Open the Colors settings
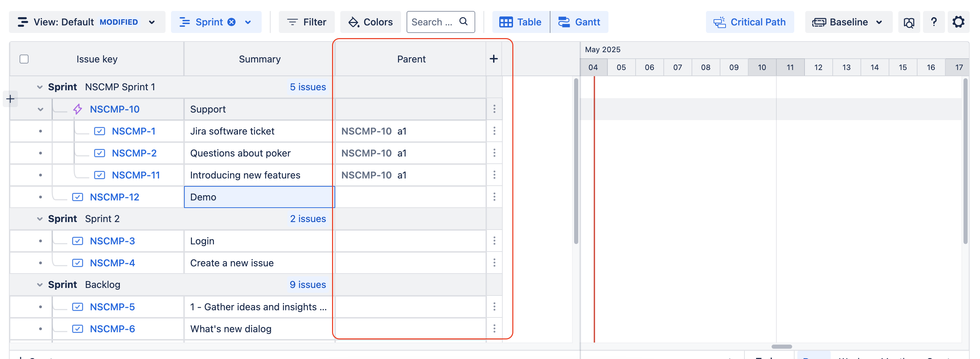The height and width of the screenshot is (359, 980). point(370,22)
